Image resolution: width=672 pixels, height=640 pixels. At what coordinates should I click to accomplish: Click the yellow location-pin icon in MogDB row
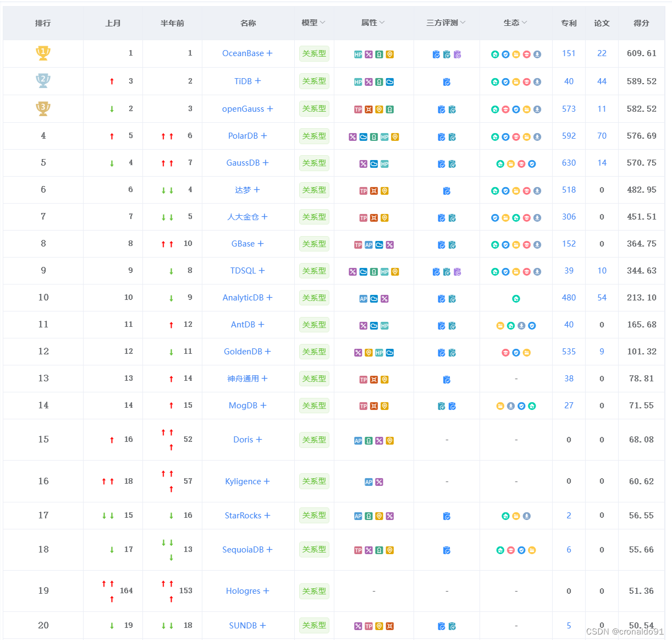384,407
